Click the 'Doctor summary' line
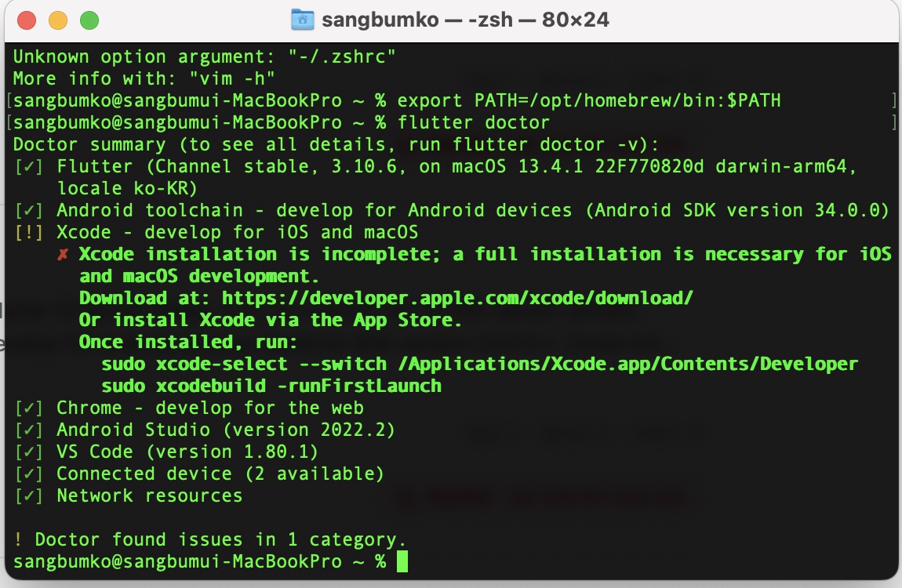This screenshot has width=902, height=588. coord(336,144)
